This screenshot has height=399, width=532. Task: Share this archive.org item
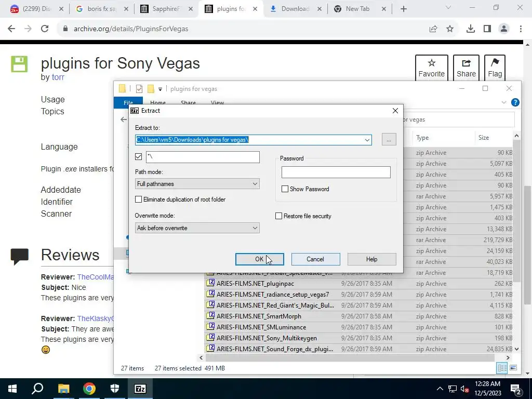click(x=466, y=68)
